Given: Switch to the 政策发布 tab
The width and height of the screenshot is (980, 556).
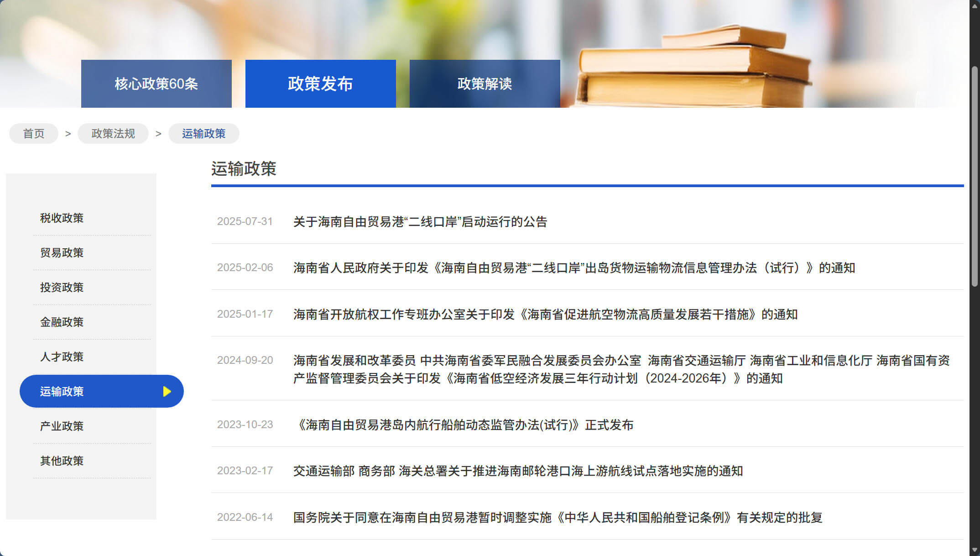Looking at the screenshot, I should click(320, 84).
